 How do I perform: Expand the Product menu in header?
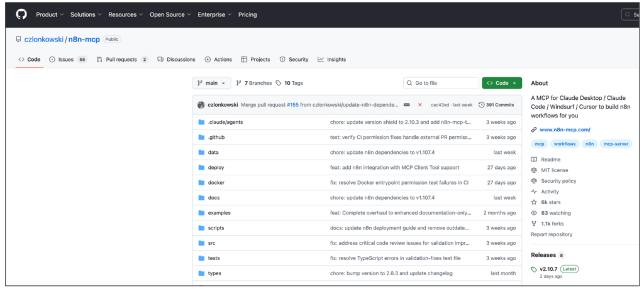pyautogui.click(x=50, y=14)
